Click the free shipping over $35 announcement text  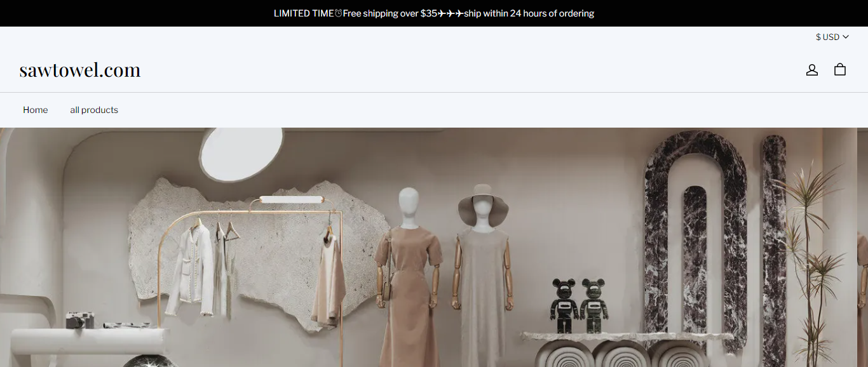[390, 13]
